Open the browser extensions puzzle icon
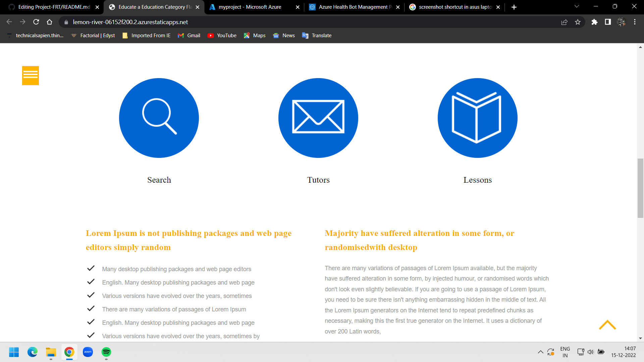644x362 pixels. pos(595,22)
